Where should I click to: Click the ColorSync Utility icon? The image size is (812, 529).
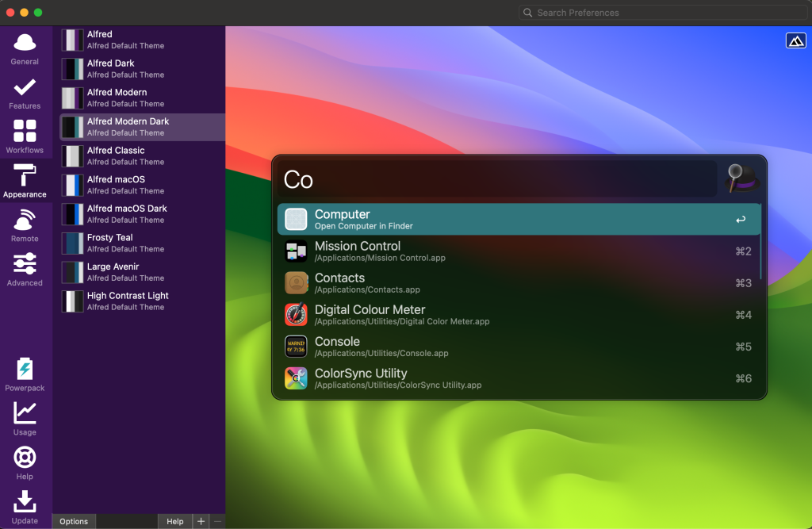tap(296, 378)
